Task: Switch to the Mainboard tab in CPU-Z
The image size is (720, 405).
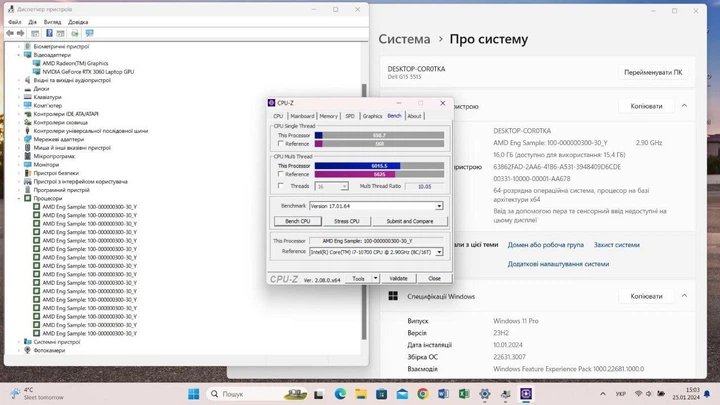Action: tap(302, 116)
